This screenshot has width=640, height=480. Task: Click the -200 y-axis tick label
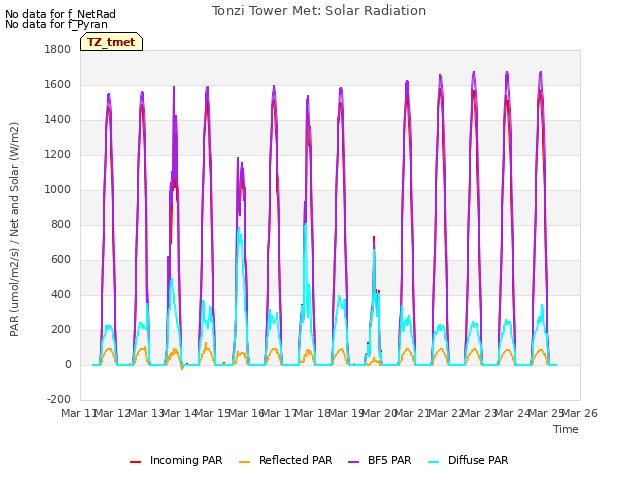59,399
